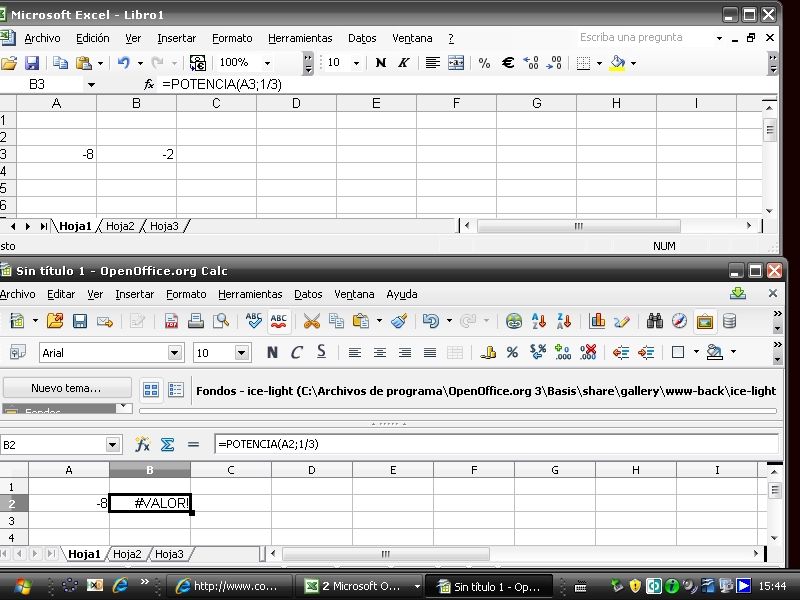This screenshot has height=600, width=800.
Task: Expand Calc's paste options dropdown arrow
Action: click(379, 321)
